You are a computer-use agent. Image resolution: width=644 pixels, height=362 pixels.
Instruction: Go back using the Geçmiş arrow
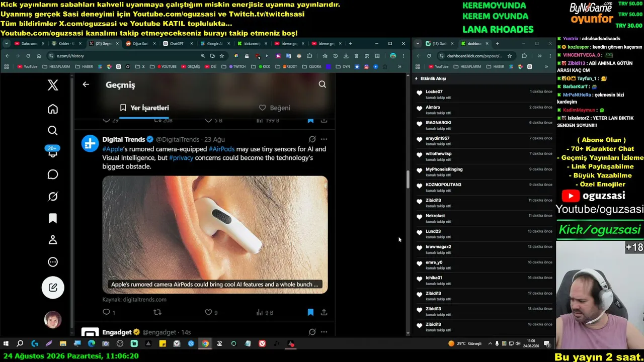[x=86, y=84]
